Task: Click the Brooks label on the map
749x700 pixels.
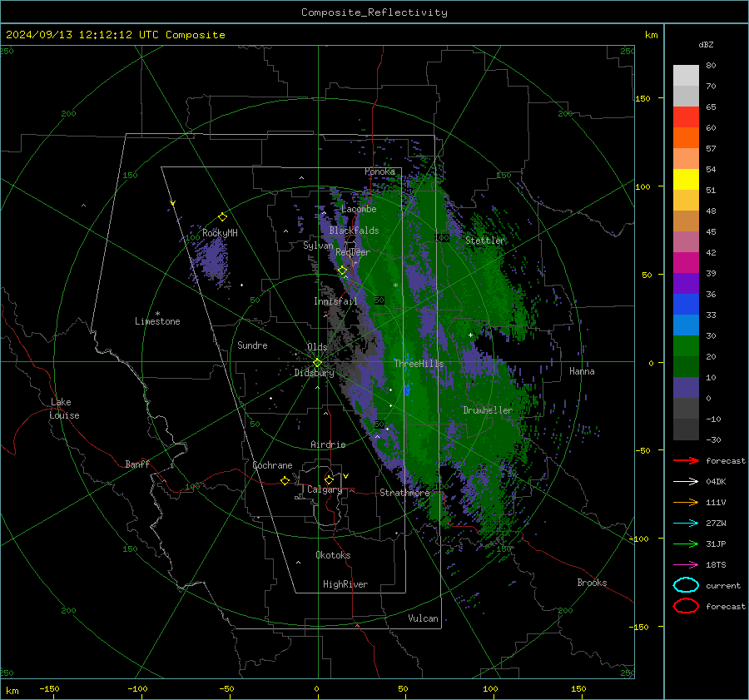Action: [592, 583]
